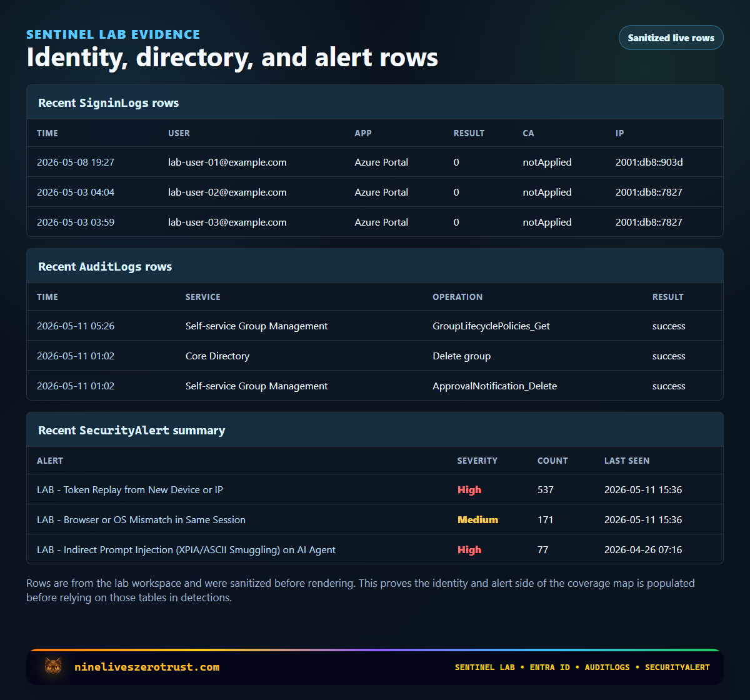Image resolution: width=750 pixels, height=700 pixels.
Task: Click the SERVICE column header
Action: (x=203, y=297)
